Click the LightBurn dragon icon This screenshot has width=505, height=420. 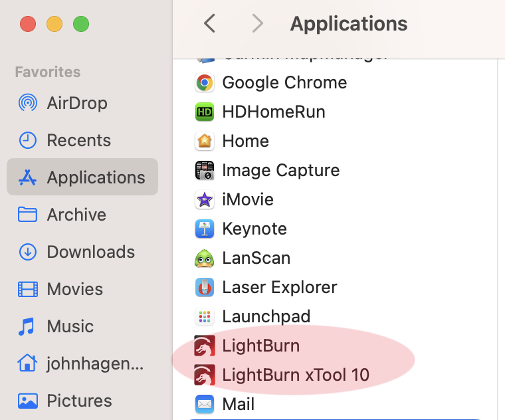(x=205, y=346)
